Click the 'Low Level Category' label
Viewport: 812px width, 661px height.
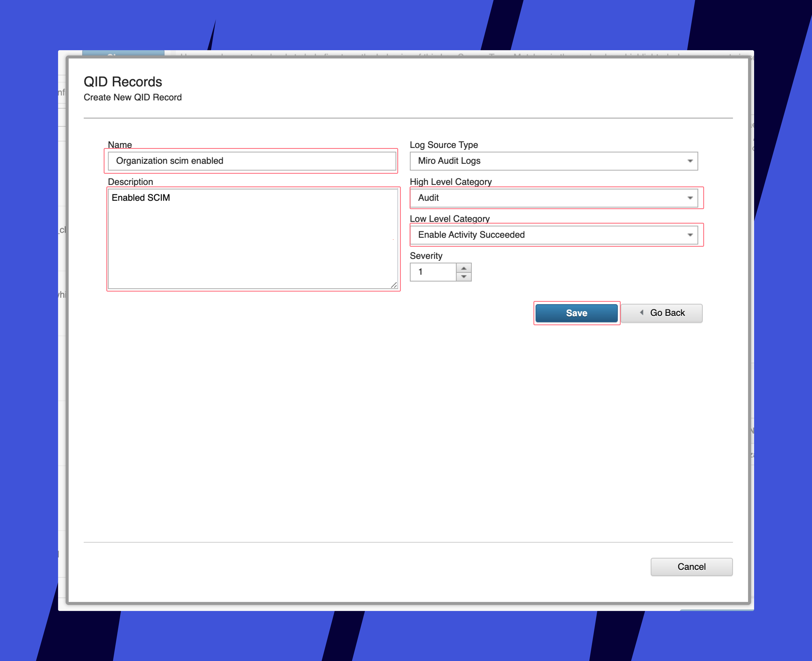pyautogui.click(x=449, y=219)
